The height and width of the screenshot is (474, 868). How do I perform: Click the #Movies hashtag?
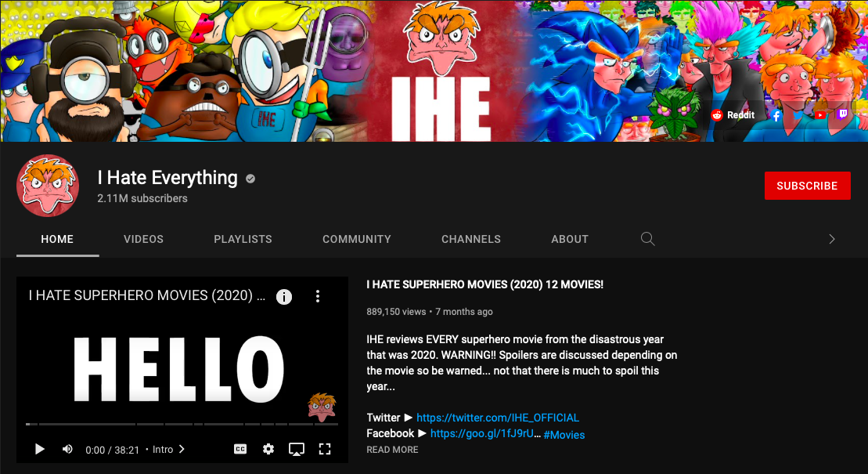564,435
